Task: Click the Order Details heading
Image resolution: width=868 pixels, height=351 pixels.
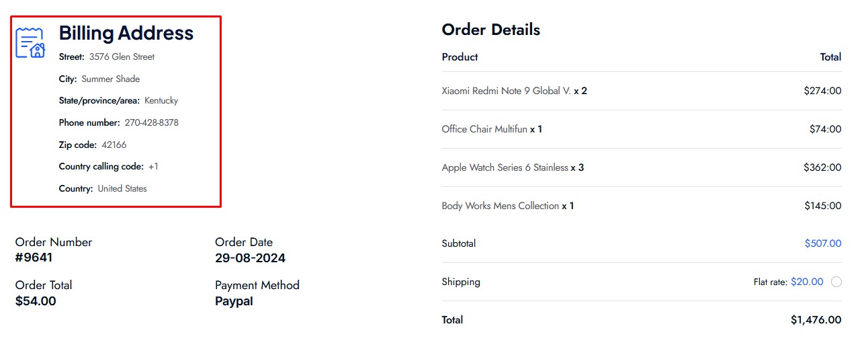Action: point(491,30)
